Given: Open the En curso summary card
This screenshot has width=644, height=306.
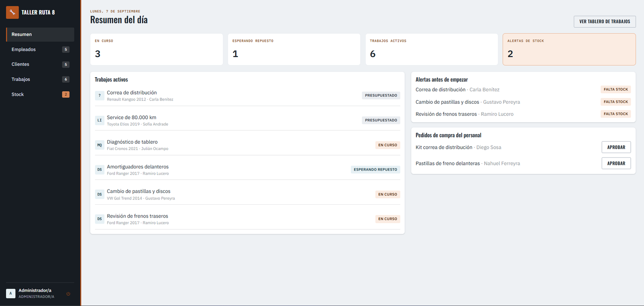Looking at the screenshot, I should (157, 49).
